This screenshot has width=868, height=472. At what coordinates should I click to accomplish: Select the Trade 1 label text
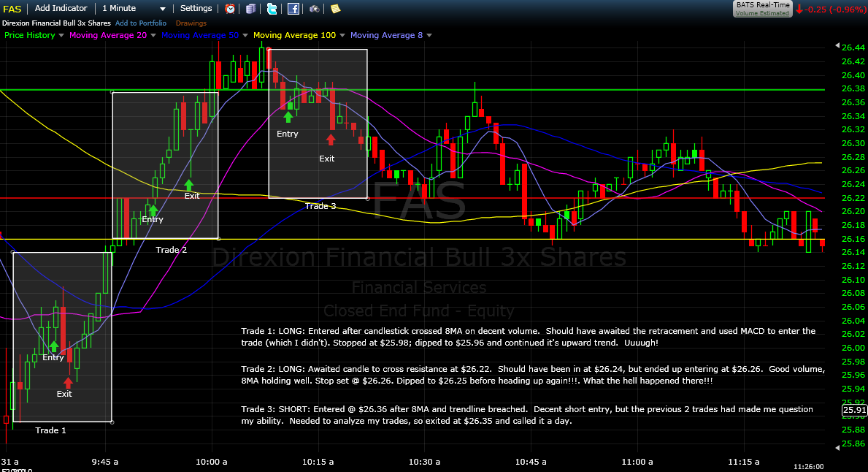tap(50, 430)
